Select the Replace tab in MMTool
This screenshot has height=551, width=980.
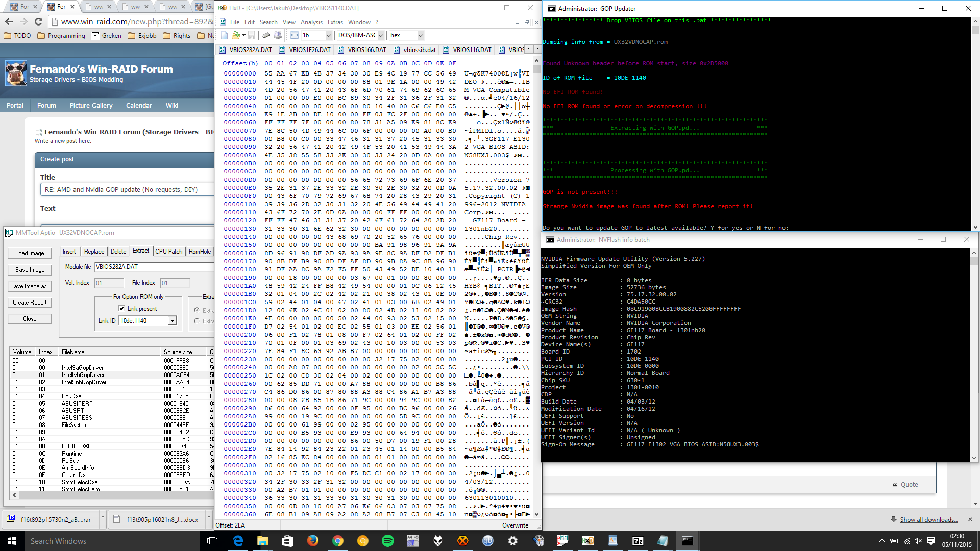[x=94, y=251]
